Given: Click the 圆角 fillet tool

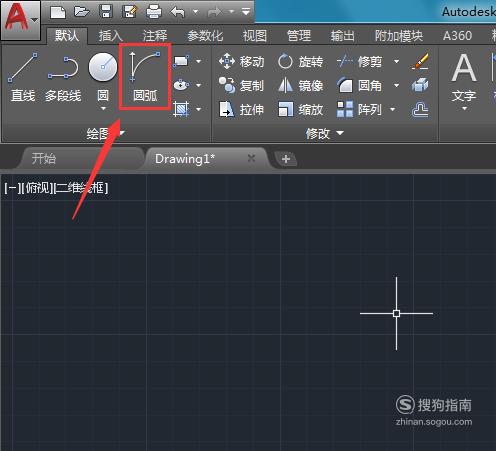Looking at the screenshot, I should [x=359, y=85].
